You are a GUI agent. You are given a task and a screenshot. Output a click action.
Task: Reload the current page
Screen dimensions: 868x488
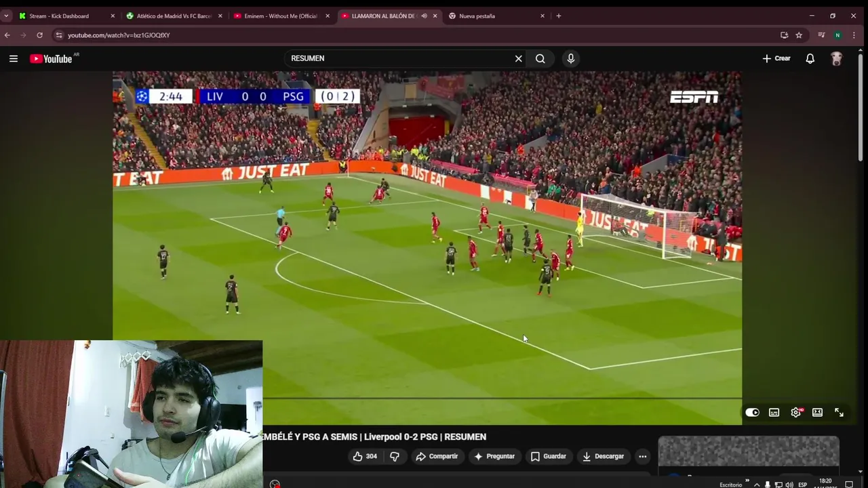click(39, 35)
